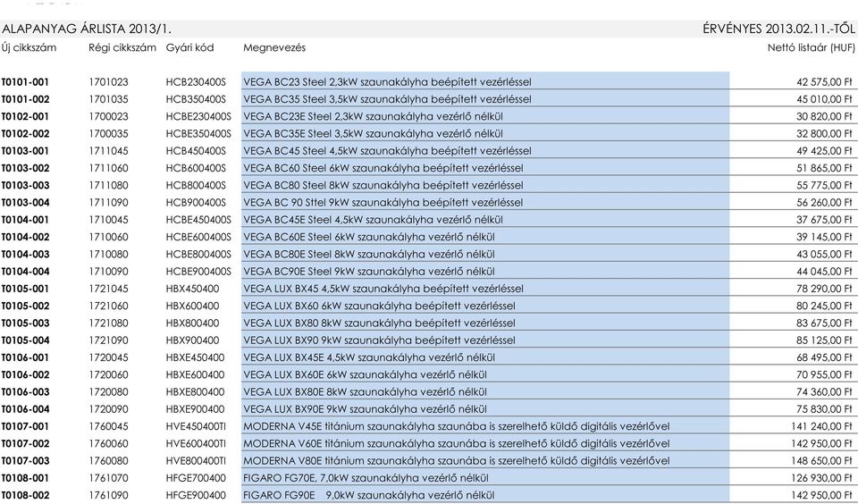Click FIGARO FG70E, 7,0kW description
The image size is (858, 504).
pyautogui.click(x=366, y=478)
